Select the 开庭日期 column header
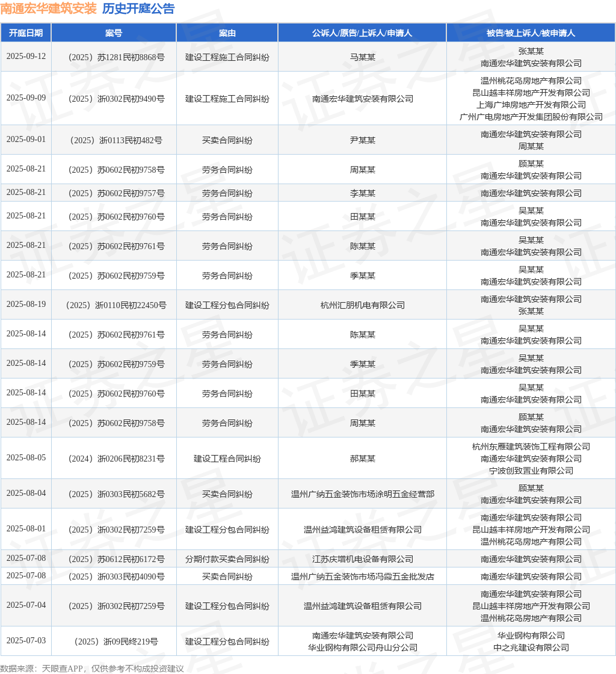This screenshot has height=674, width=616. (x=26, y=33)
